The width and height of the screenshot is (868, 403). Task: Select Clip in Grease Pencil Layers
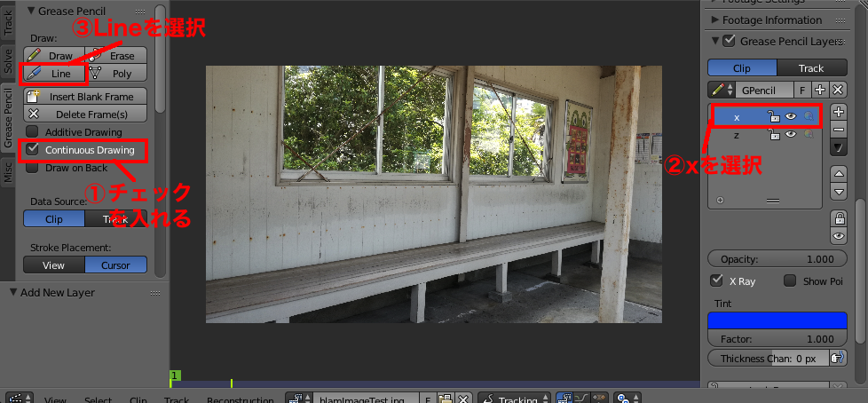coord(742,68)
